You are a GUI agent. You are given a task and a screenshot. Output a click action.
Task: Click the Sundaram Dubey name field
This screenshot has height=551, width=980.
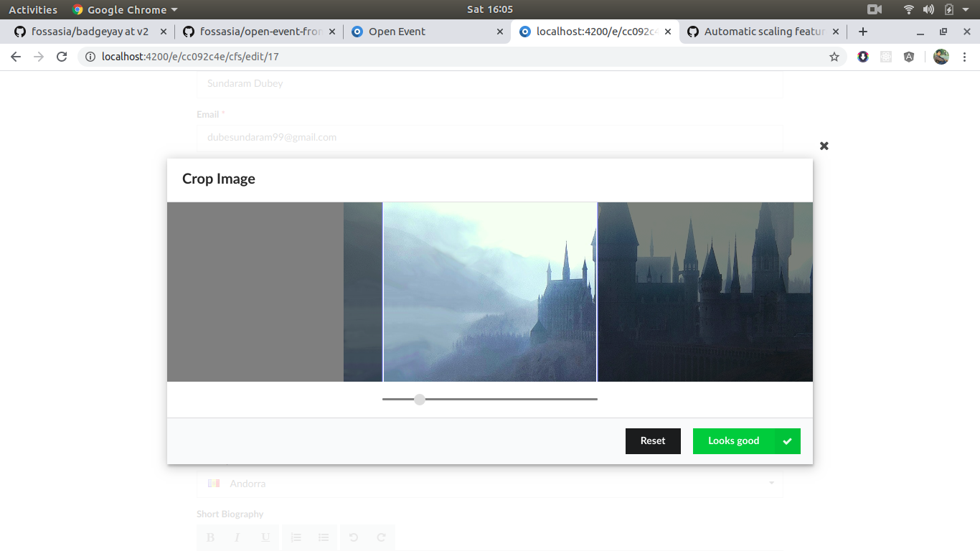[489, 84]
